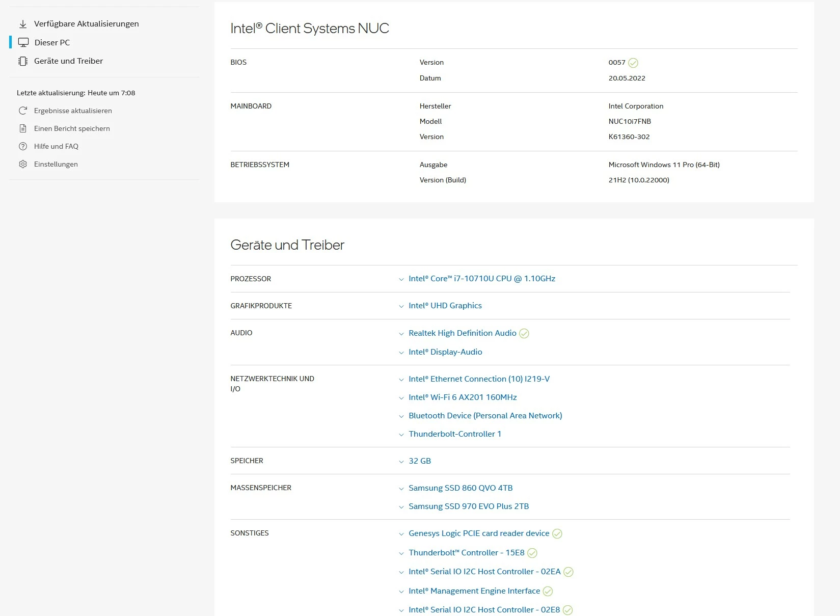
Task: Click the Intel Display-Audio link
Action: [x=445, y=352]
